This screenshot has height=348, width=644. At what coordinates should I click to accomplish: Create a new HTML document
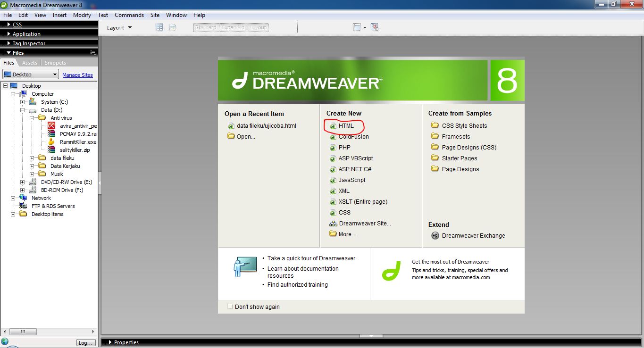click(x=342, y=126)
